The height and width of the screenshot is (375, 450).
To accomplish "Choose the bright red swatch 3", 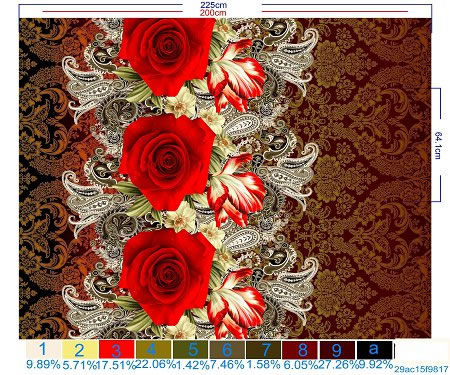I will (x=117, y=349).
